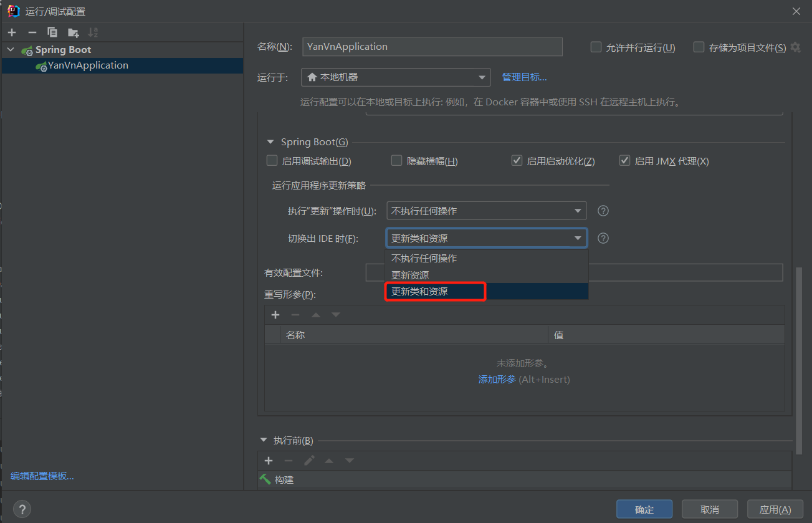The image size is (812, 523).
Task: Collapse the Spring Boot section
Action: [270, 142]
